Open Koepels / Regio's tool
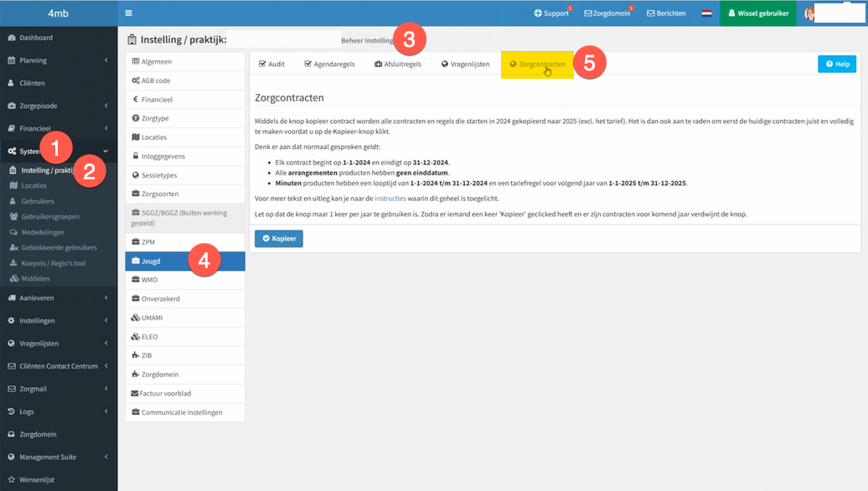Screen dimensions: 868x491 pos(53,263)
